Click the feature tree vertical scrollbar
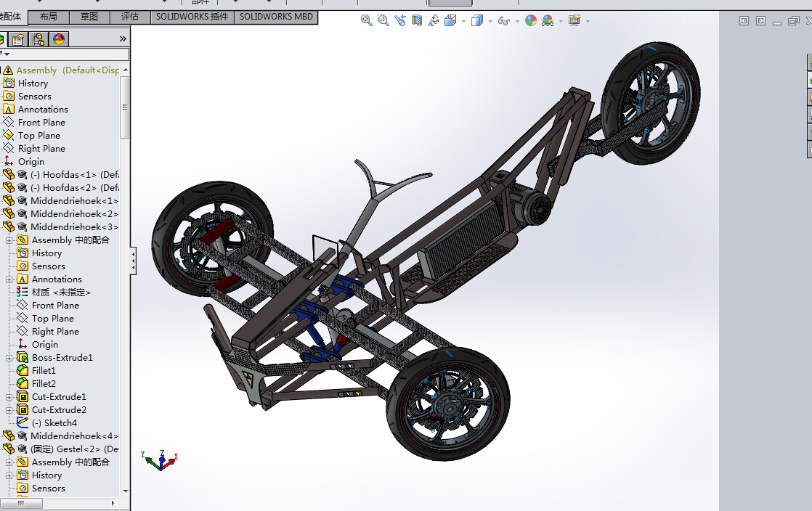 (125, 107)
